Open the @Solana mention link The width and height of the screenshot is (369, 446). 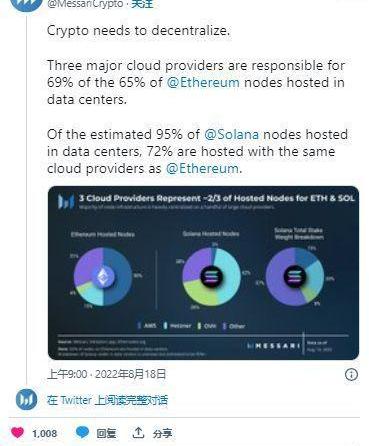click(x=231, y=134)
